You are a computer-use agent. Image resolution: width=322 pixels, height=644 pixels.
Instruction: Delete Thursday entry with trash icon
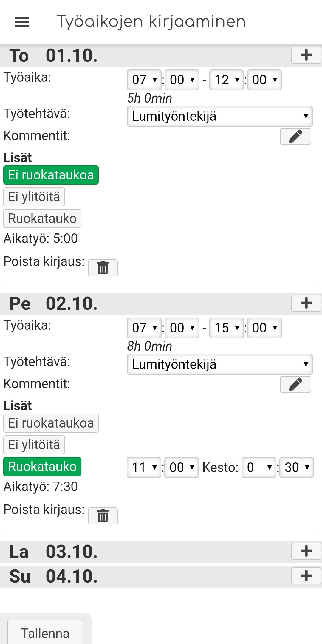pyautogui.click(x=103, y=268)
